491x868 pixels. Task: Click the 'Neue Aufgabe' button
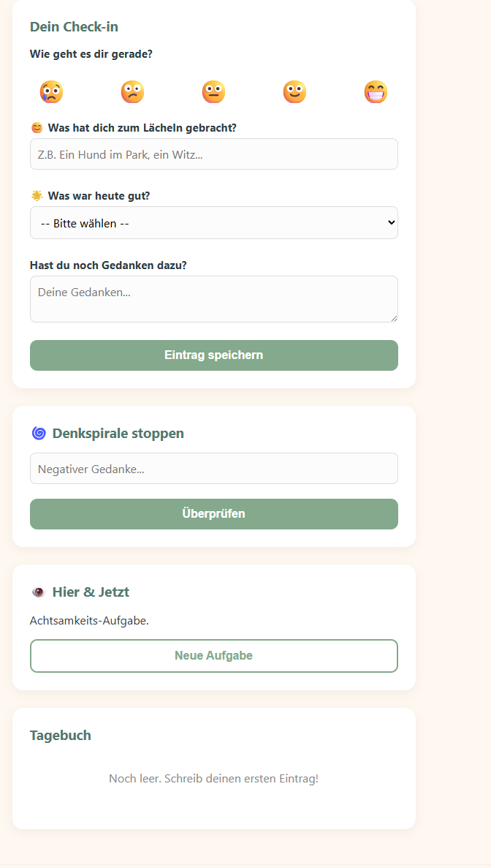pos(213,655)
